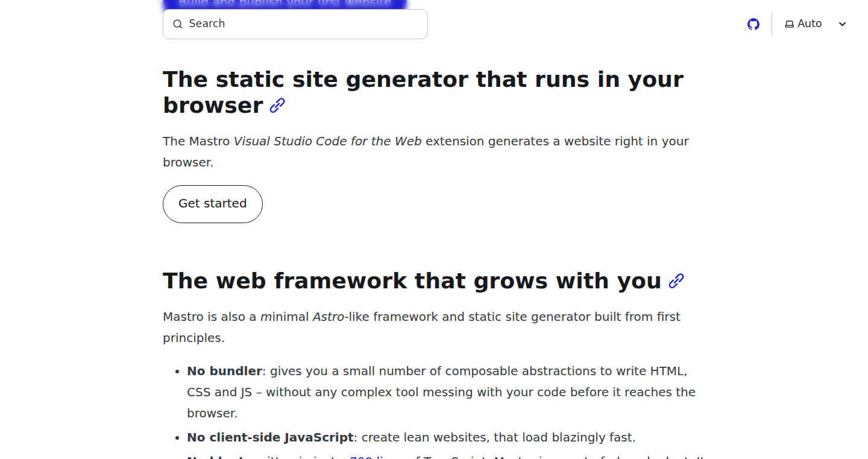Open the Auto theme dropdown
This screenshot has width=868, height=459.
coord(816,24)
